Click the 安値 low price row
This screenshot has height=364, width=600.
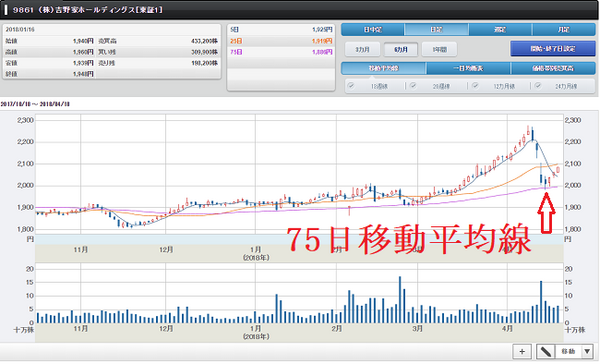pyautogui.click(x=50, y=63)
